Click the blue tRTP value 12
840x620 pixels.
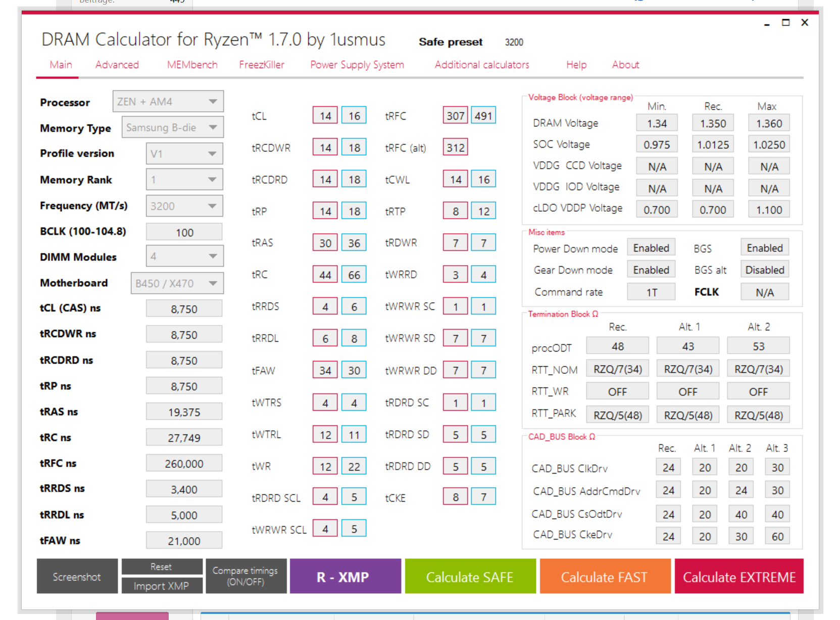coord(483,211)
